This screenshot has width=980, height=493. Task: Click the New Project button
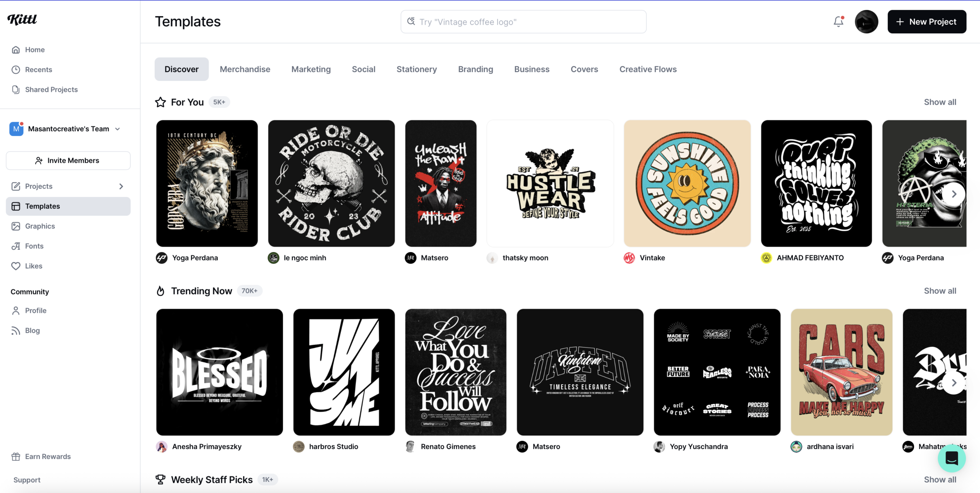tap(926, 21)
